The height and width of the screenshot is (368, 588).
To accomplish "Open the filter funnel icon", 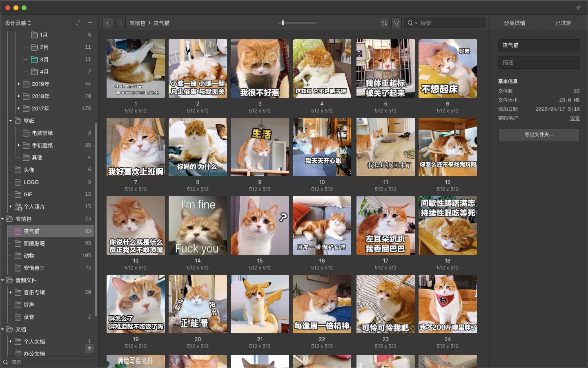I will coord(396,23).
